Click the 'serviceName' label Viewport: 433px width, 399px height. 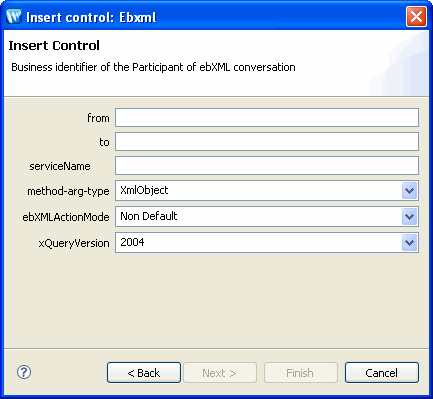tap(60, 166)
